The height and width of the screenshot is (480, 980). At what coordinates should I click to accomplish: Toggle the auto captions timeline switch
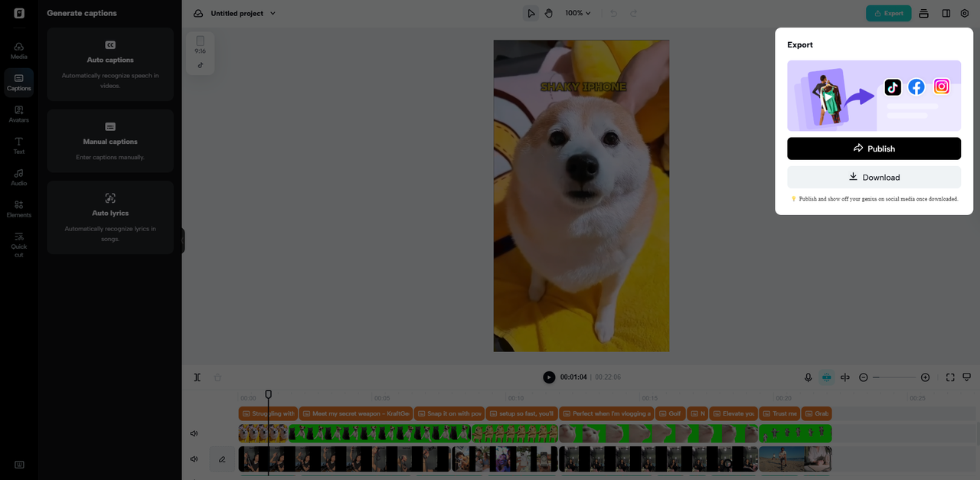pyautogui.click(x=826, y=377)
